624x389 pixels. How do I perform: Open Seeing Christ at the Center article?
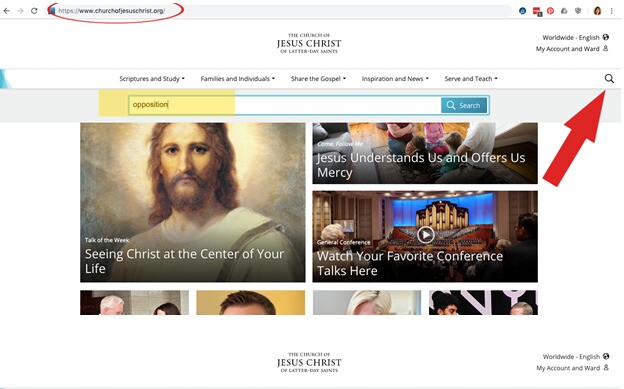[x=193, y=202]
